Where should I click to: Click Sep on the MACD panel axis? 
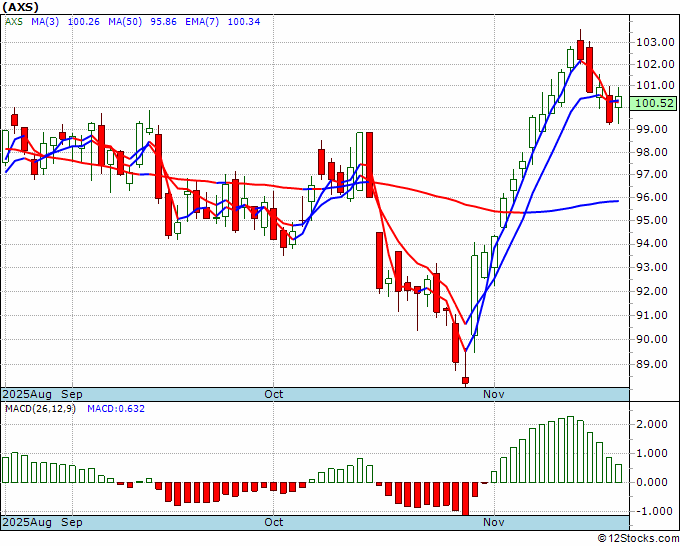click(72, 522)
